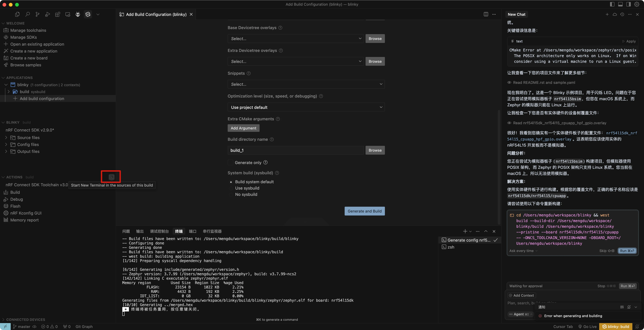Open chat history icon in New Chat
The height and width of the screenshot is (330, 644).
pyautogui.click(x=622, y=14)
